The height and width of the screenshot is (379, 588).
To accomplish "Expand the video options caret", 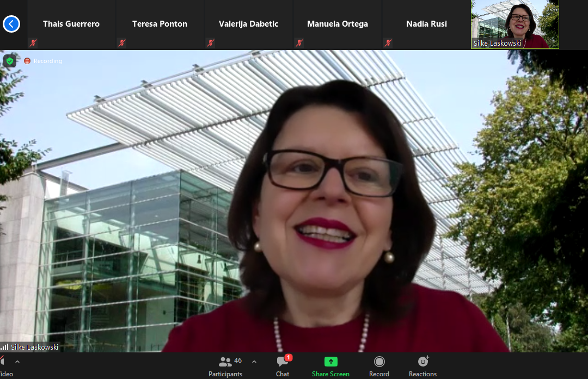I will pyautogui.click(x=17, y=362).
